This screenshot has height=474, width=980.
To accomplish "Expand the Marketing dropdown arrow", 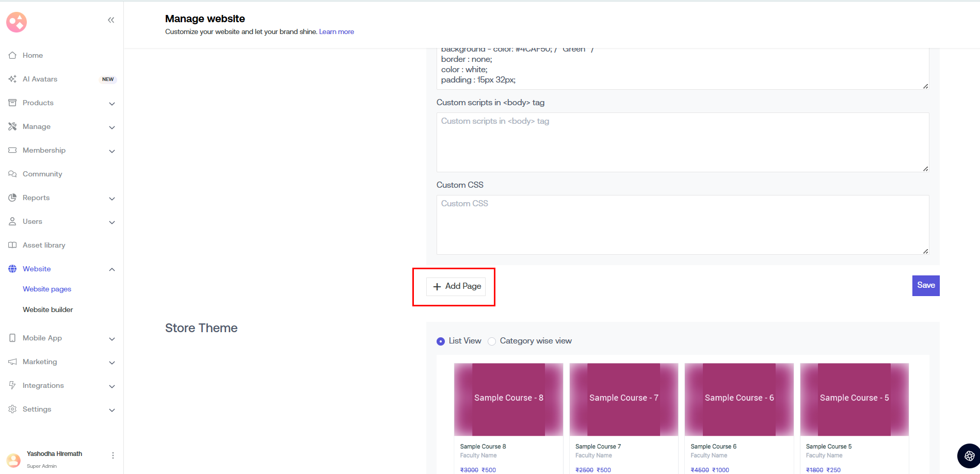I will 112,363.
